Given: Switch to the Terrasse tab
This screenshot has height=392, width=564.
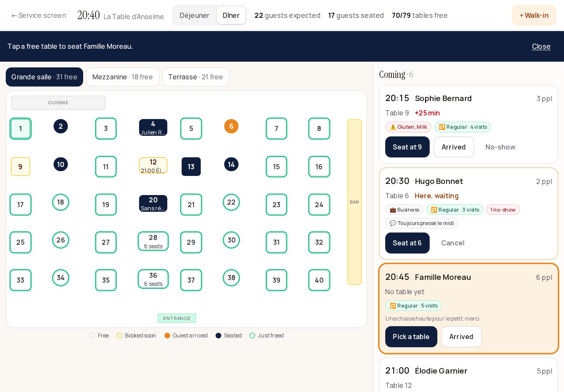Looking at the screenshot, I should pyautogui.click(x=195, y=77).
